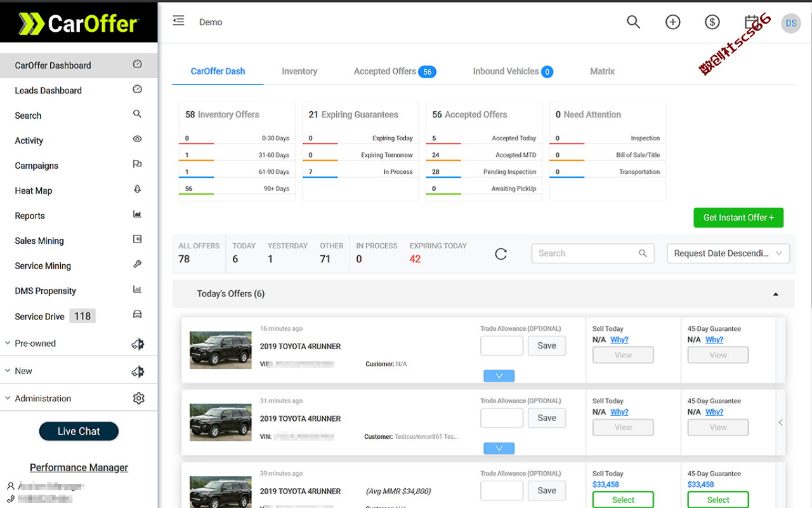Open the DS user avatar menu

click(791, 23)
